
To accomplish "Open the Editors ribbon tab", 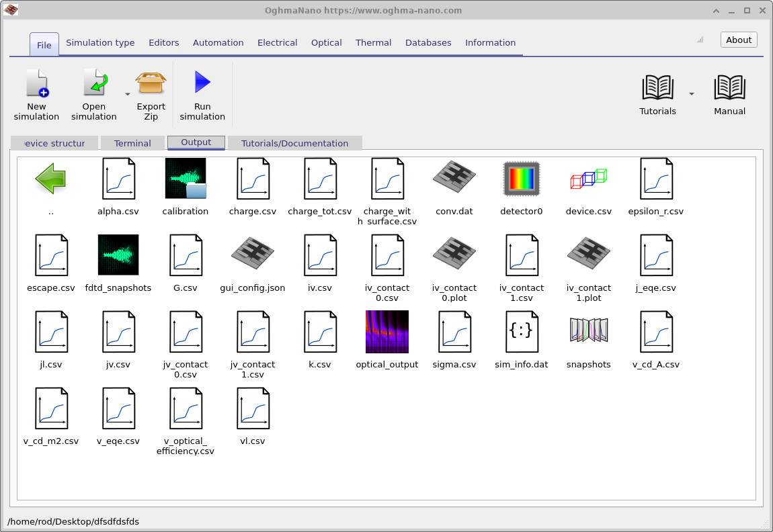I will (x=163, y=43).
